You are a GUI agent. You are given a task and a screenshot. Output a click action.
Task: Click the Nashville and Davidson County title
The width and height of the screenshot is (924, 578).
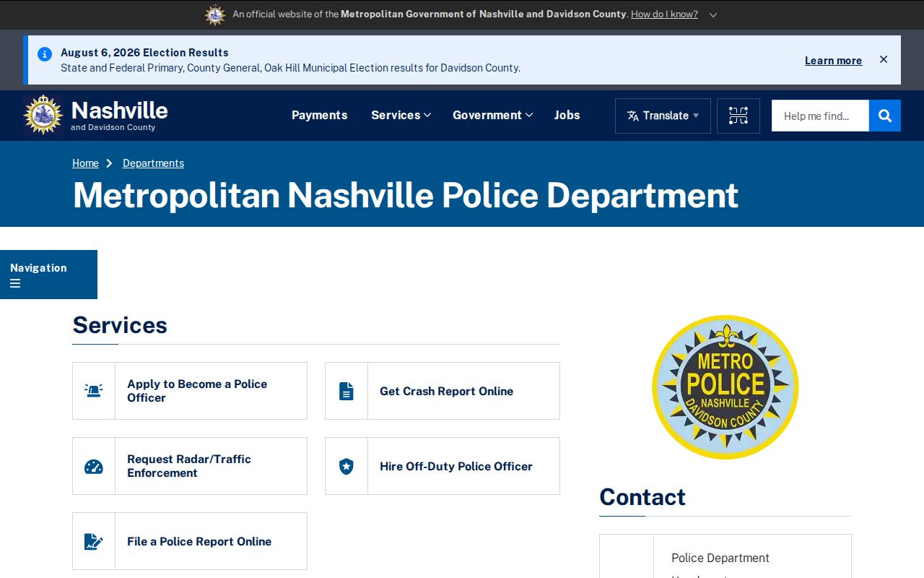(x=120, y=115)
